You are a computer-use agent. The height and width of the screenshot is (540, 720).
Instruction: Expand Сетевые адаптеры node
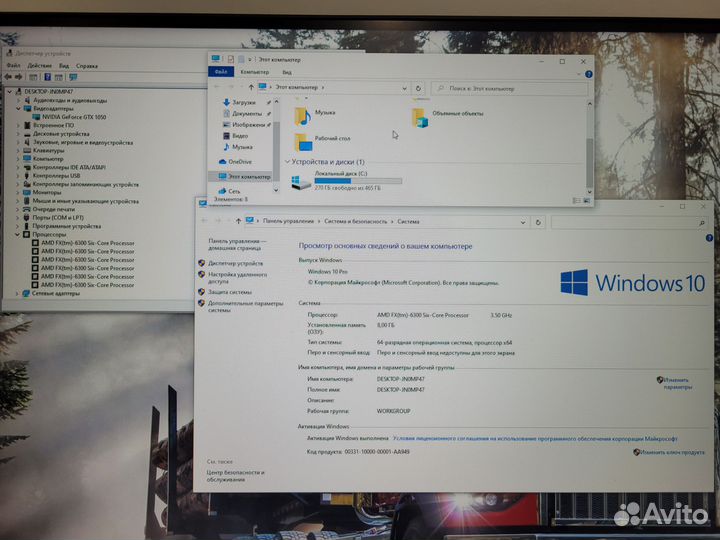tap(17, 293)
